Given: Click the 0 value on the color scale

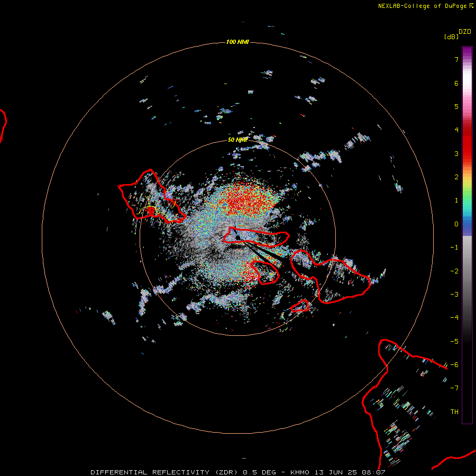Looking at the screenshot, I should tap(456, 224).
